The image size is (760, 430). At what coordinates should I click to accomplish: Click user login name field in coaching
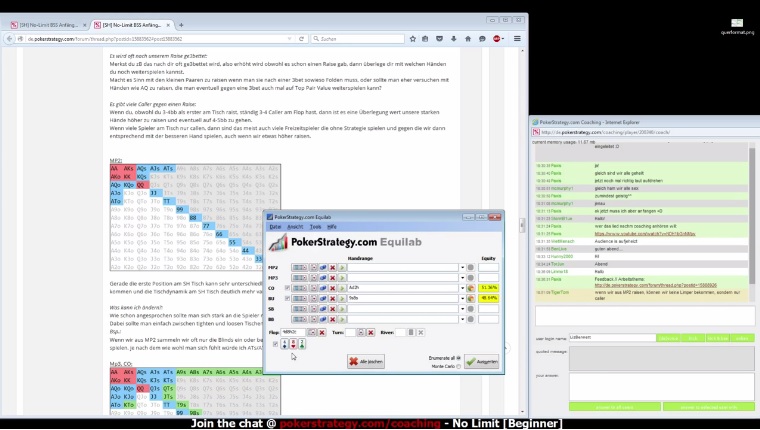[x=612, y=337]
